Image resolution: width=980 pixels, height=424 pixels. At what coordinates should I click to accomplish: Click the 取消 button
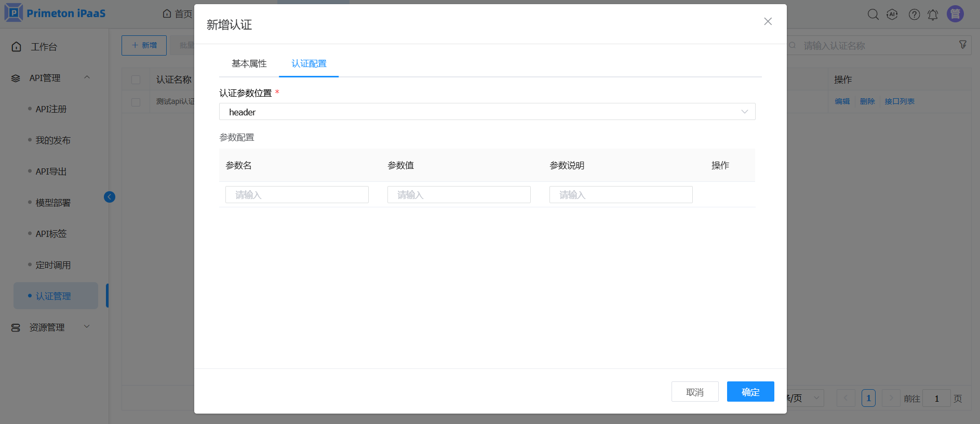(694, 392)
